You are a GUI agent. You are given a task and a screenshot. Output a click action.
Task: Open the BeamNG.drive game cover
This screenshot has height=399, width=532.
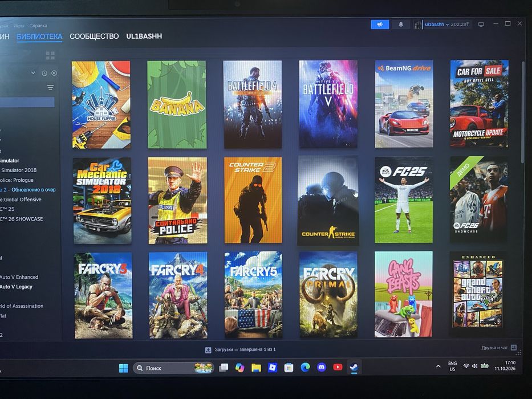404,104
